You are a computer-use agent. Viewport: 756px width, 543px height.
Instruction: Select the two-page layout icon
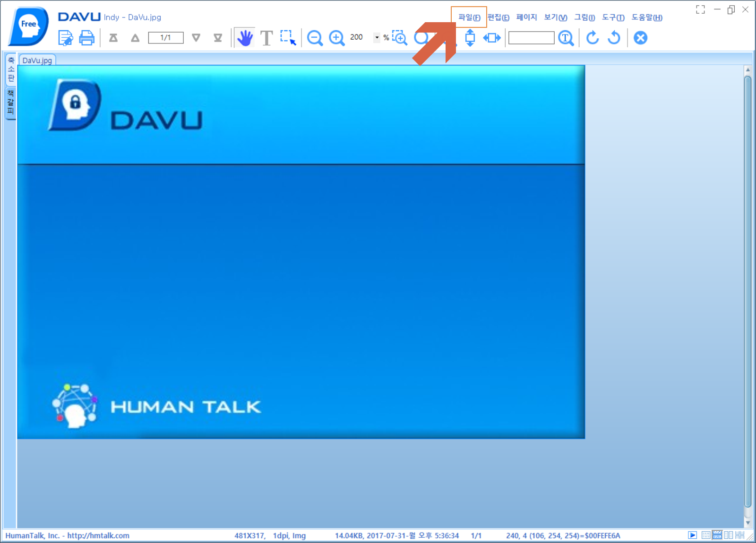[x=729, y=535]
